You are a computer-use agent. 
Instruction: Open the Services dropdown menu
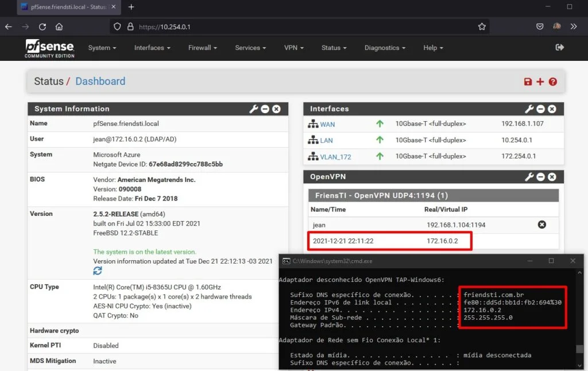click(250, 48)
